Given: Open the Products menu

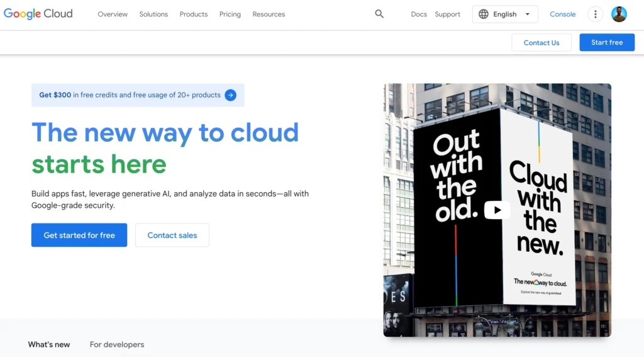Looking at the screenshot, I should click(x=194, y=14).
